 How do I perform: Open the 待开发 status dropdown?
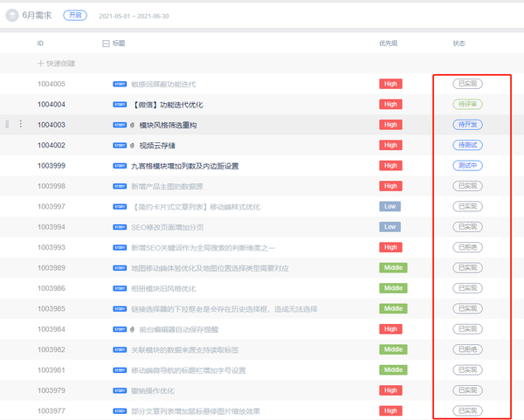(468, 125)
